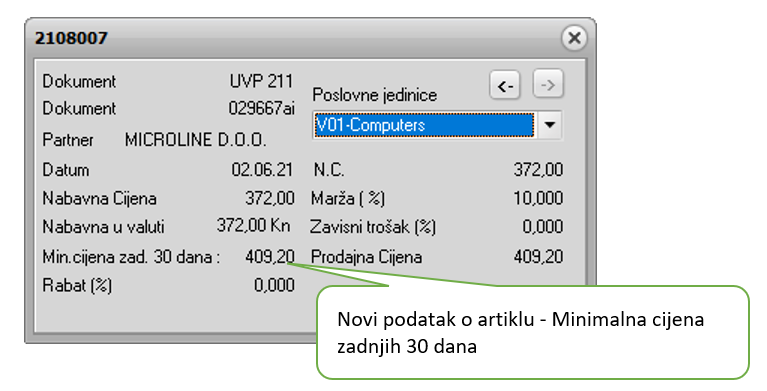
Task: Select the Datum value 02.06.21
Action: (x=262, y=170)
